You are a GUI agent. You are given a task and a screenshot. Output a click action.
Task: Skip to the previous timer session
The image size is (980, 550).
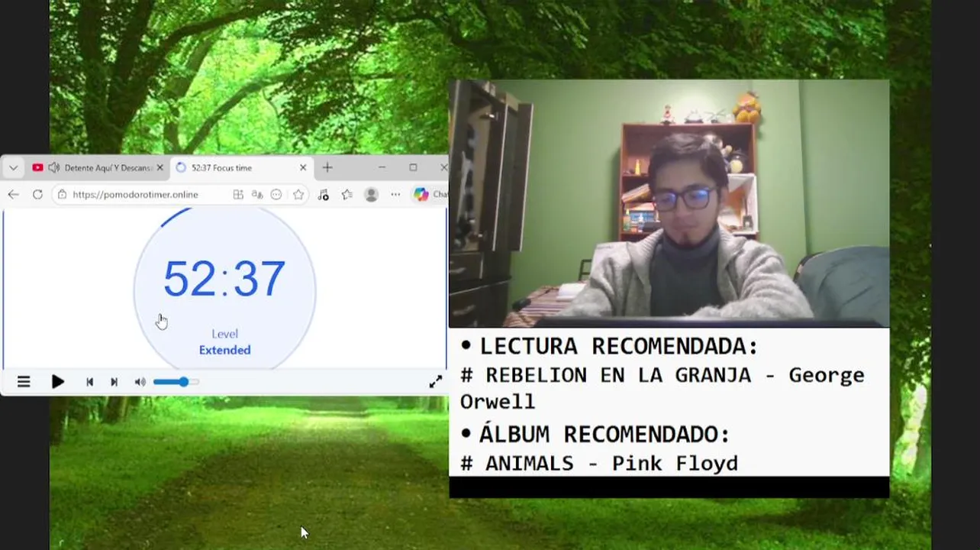(89, 382)
